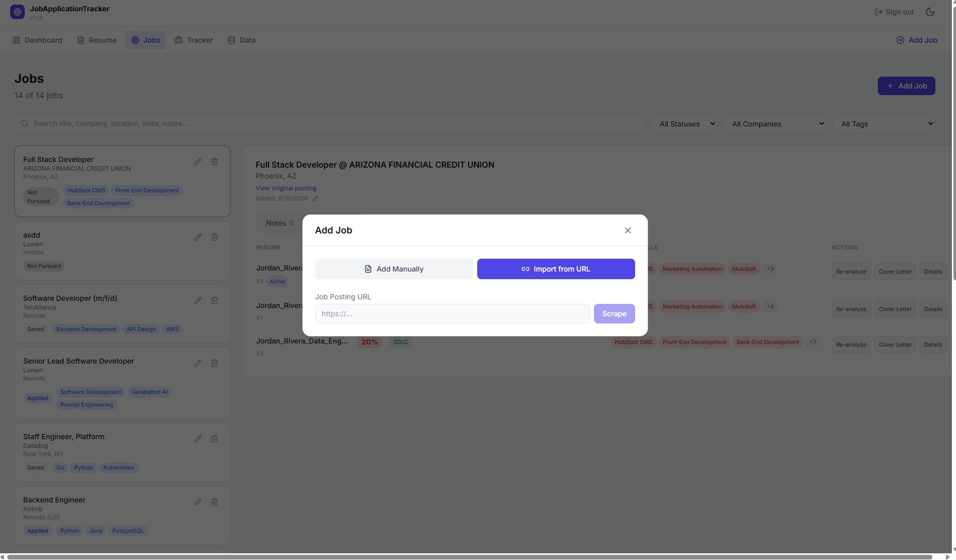Image resolution: width=956 pixels, height=560 pixels.
Task: Delete the asdd job entry
Action: click(x=214, y=237)
